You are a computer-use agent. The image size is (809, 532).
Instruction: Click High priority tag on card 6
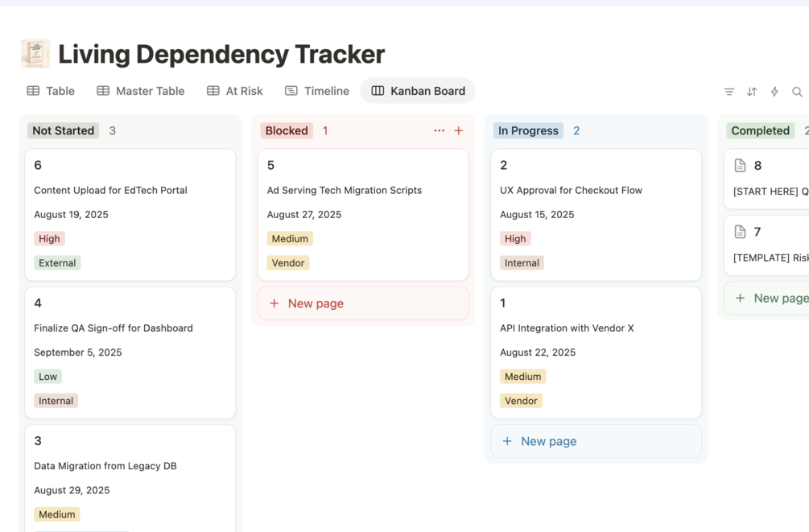[49, 238]
